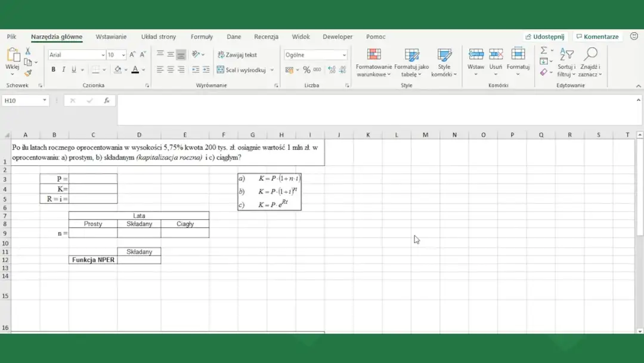Switch to Układ strony tab
The image size is (644, 363).
pyautogui.click(x=159, y=36)
